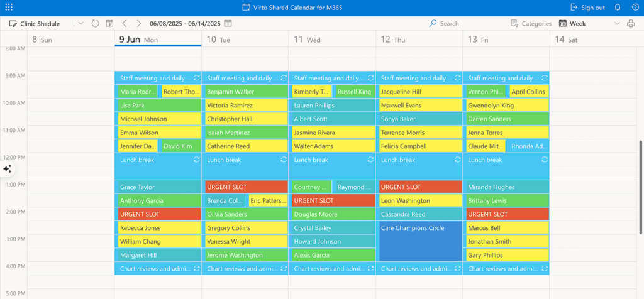Viewport: 644px width, 299px height.
Task: Open the notifications bell
Action: (618, 8)
